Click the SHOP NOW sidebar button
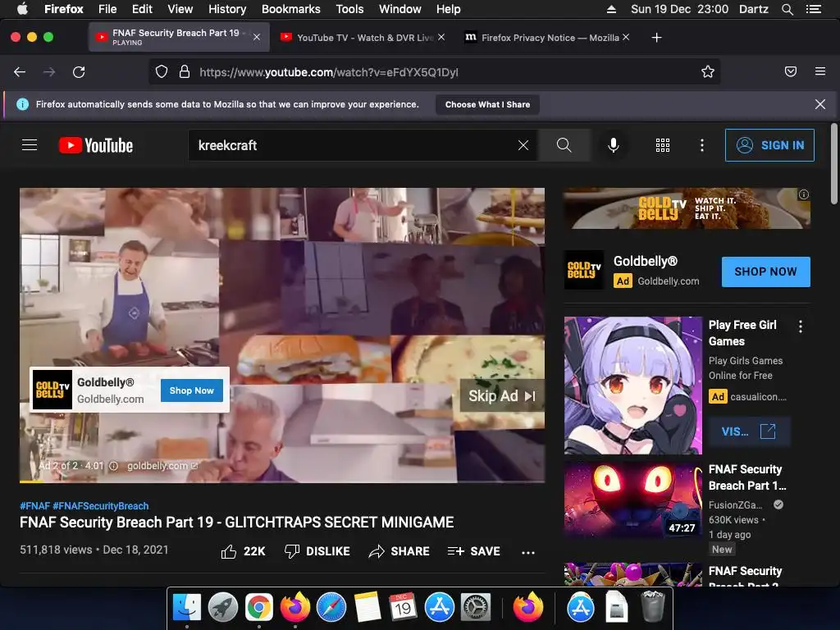This screenshot has height=630, width=840. point(765,272)
